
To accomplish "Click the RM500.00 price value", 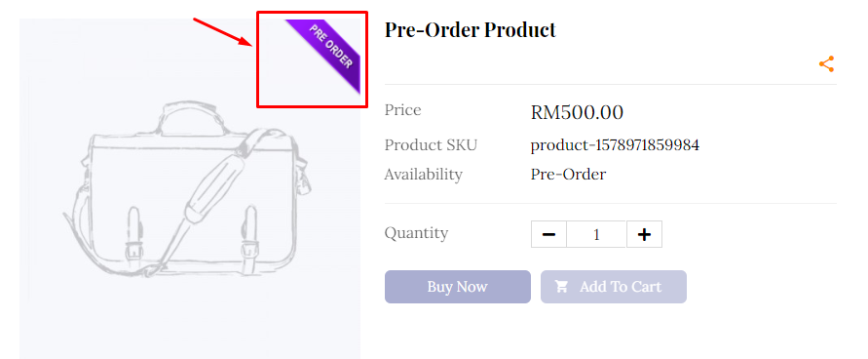I will point(577,112).
